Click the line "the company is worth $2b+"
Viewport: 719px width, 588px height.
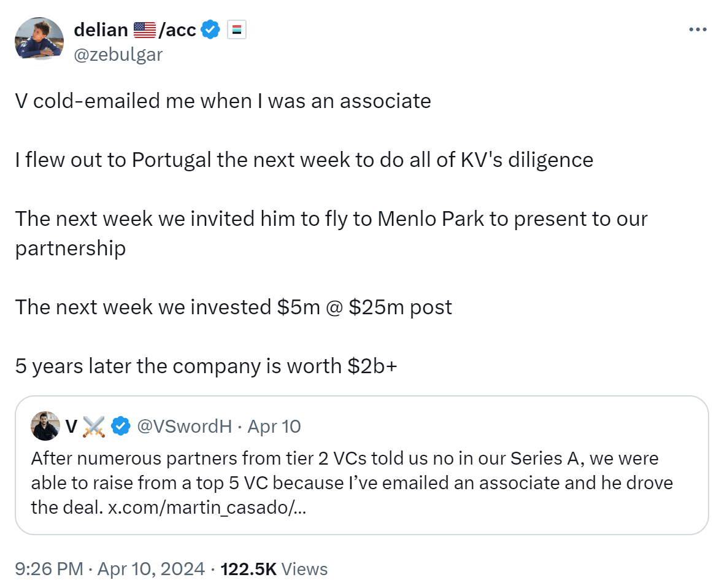(206, 366)
